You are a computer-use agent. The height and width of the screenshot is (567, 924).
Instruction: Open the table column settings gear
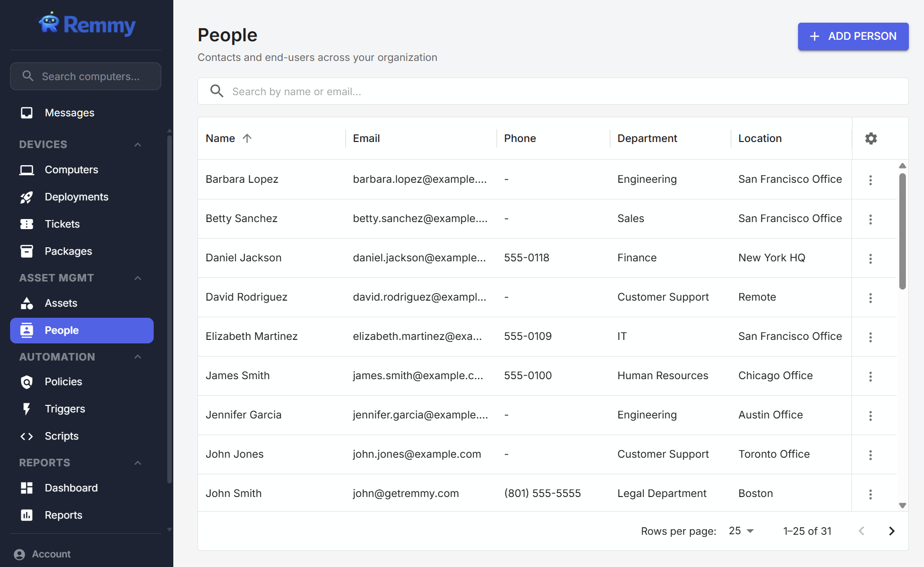tap(871, 138)
